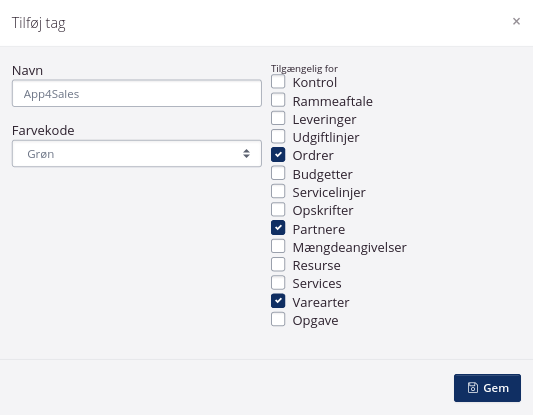533x415 pixels.
Task: Select the Opgave checkbox
Action: point(278,319)
